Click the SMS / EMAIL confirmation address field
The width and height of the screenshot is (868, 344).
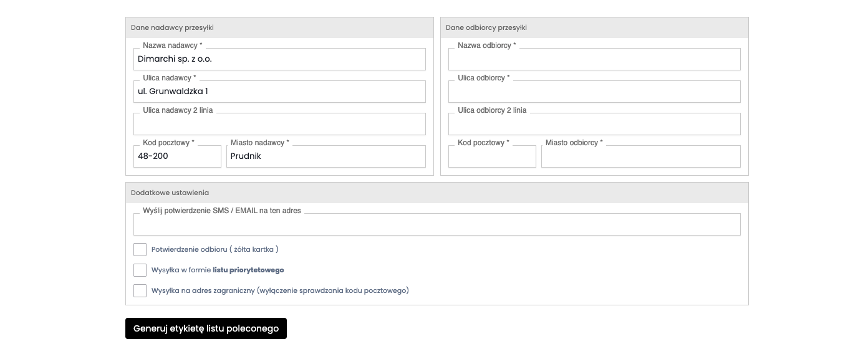pos(437,224)
